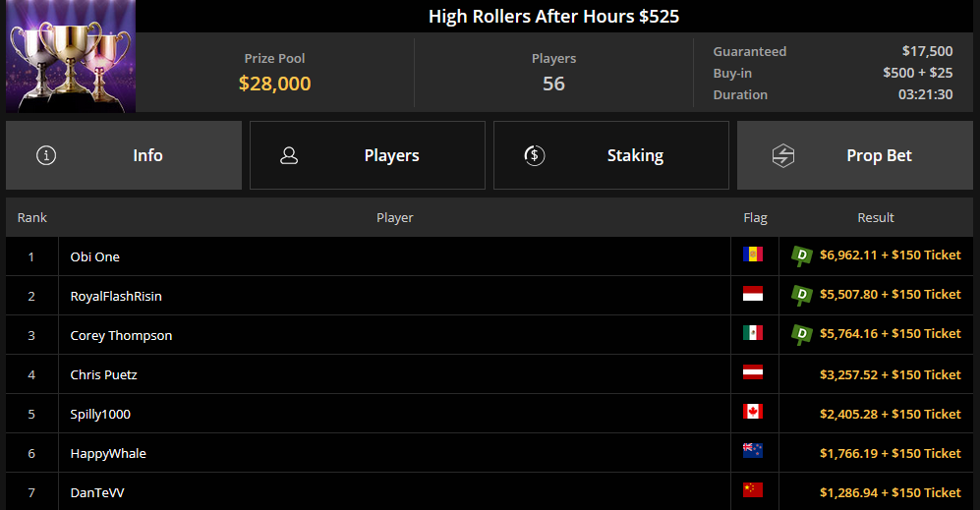Click the $28,000 prize pool amount
Screen dimensions: 980x510
coord(274,84)
